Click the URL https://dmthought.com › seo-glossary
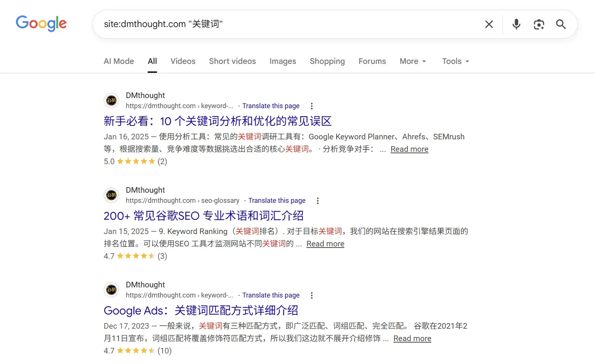595x364 pixels. [183, 201]
